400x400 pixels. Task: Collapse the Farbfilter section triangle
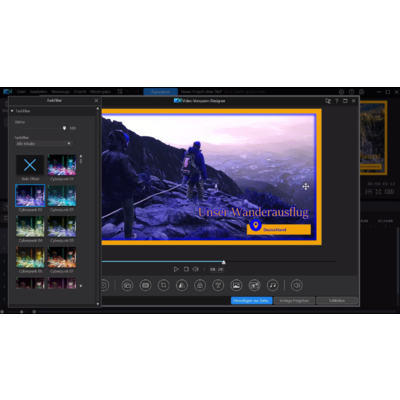click(12, 111)
